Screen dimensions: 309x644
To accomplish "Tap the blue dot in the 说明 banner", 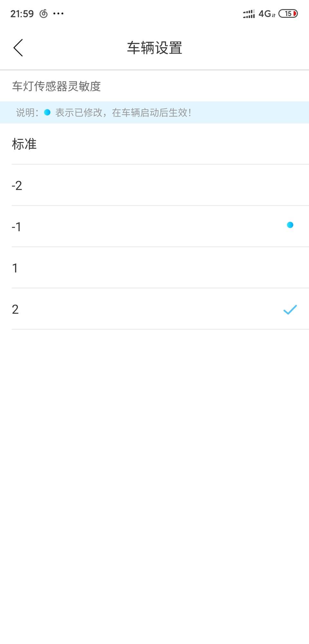I will click(x=47, y=112).
